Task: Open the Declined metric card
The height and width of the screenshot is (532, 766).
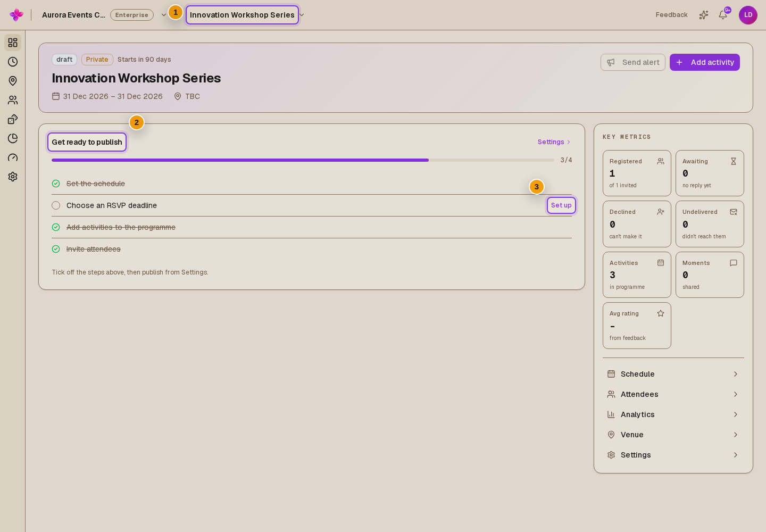Action: pos(637,224)
